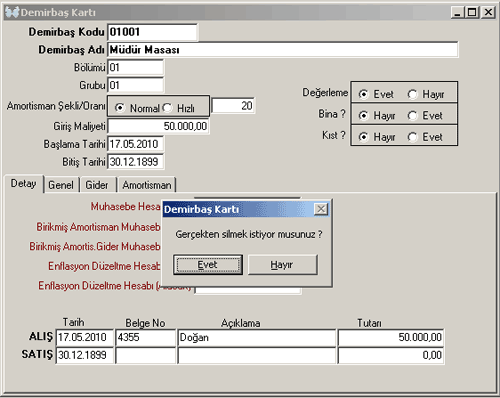The width and height of the screenshot is (500, 398).
Task: Click the 'Amortisman Şekli/Oranı' label
Action: [56, 106]
